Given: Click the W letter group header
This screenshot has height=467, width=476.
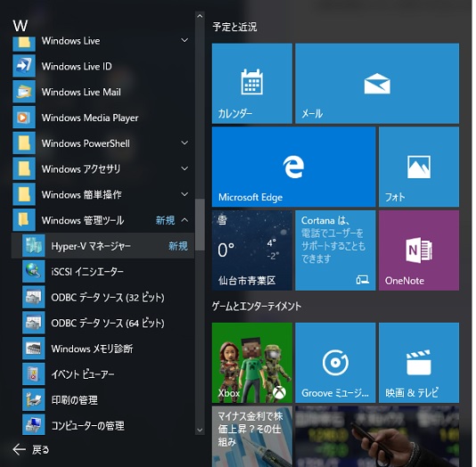Looking at the screenshot, I should (x=20, y=26).
